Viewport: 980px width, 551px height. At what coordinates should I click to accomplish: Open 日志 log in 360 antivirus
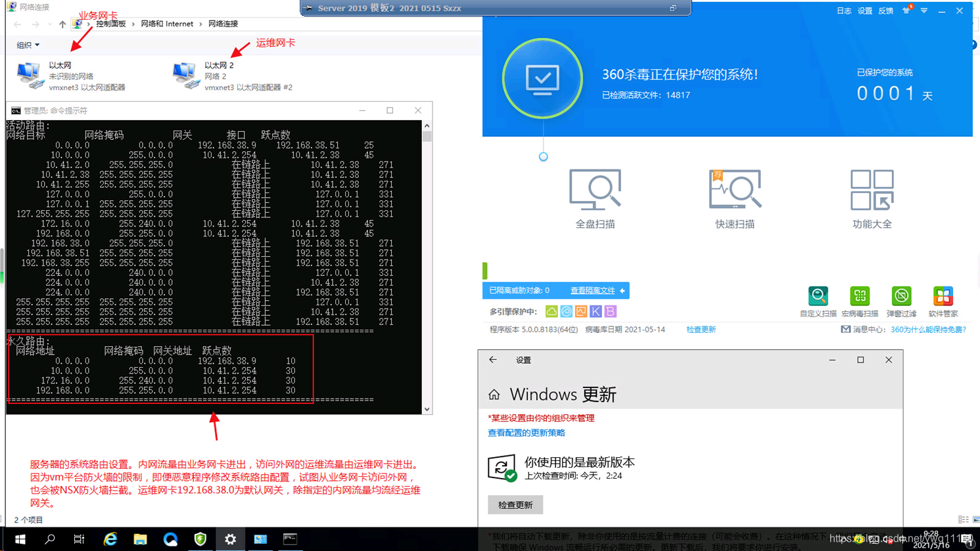click(x=844, y=11)
